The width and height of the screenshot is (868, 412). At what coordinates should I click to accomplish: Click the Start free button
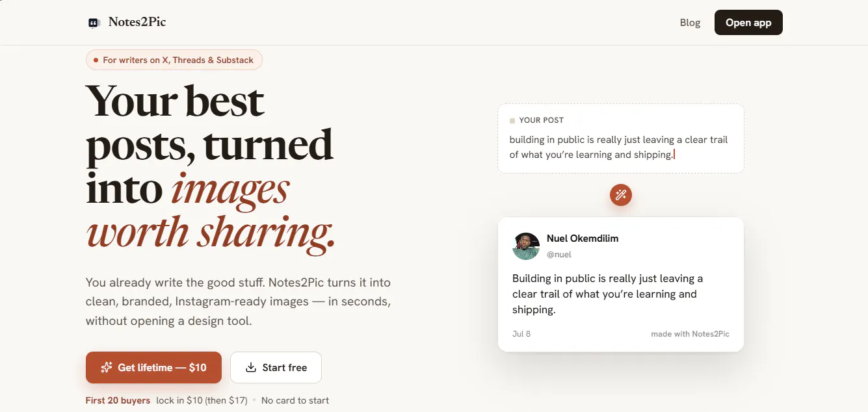point(276,368)
